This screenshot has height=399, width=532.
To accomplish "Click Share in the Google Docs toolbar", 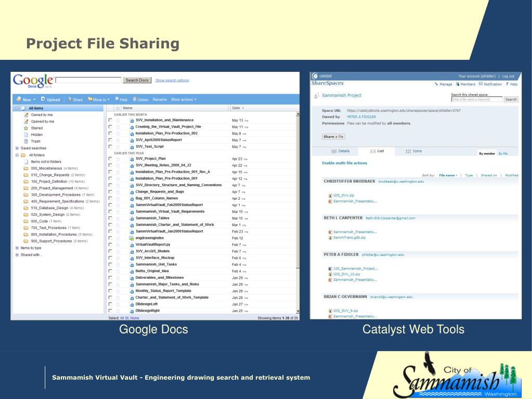I will pos(75,99).
